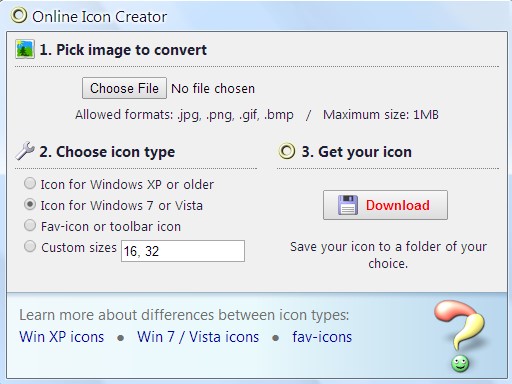Click the Choose File button
This screenshot has height=384, width=512.
[124, 88]
